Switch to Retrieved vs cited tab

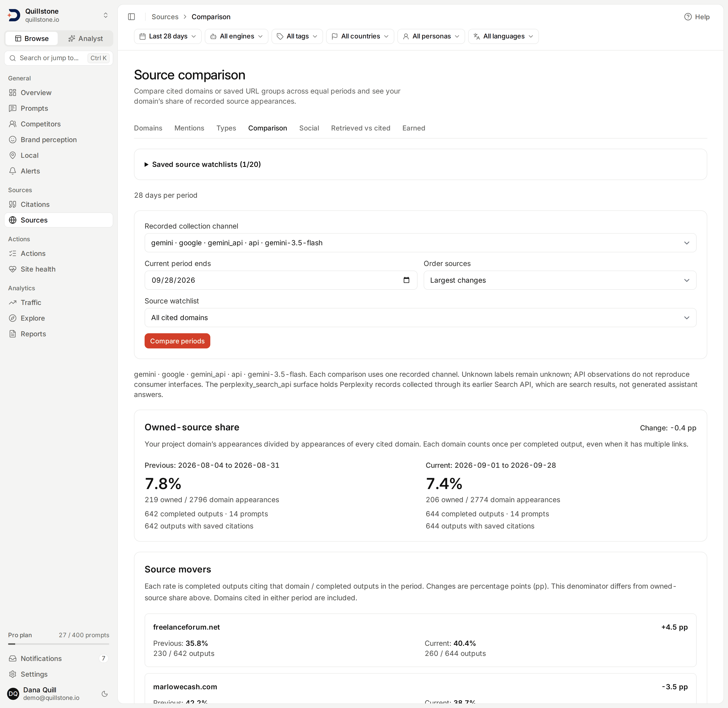[x=361, y=128]
